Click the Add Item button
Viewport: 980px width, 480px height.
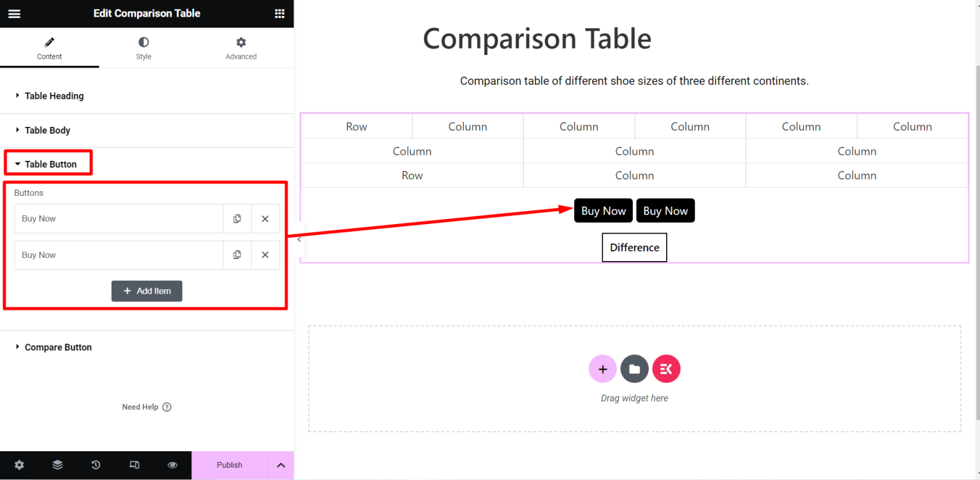(x=147, y=291)
